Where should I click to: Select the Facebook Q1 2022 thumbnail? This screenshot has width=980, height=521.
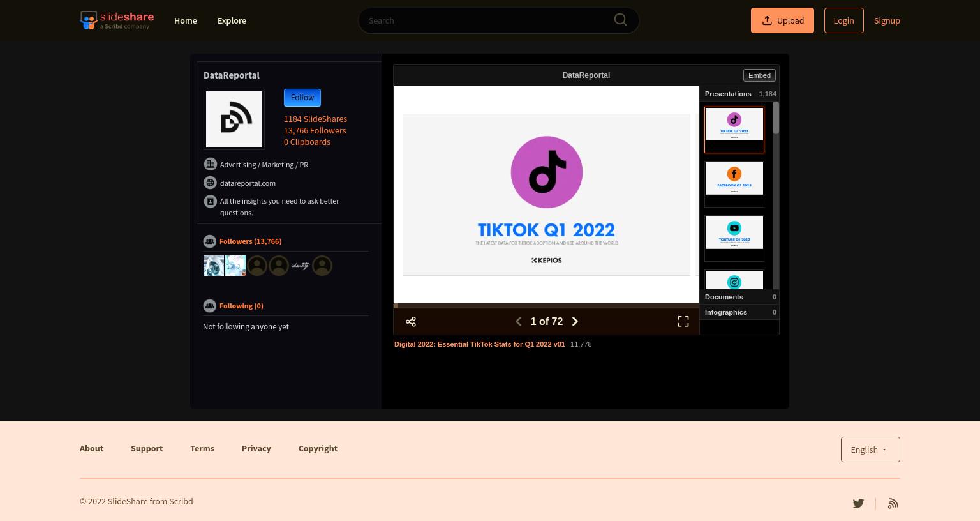[x=734, y=184]
